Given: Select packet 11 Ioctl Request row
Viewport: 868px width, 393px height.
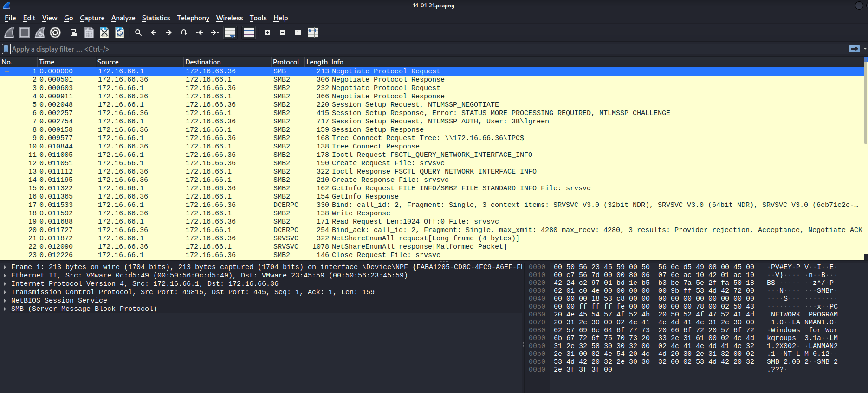Looking at the screenshot, I should coord(432,155).
